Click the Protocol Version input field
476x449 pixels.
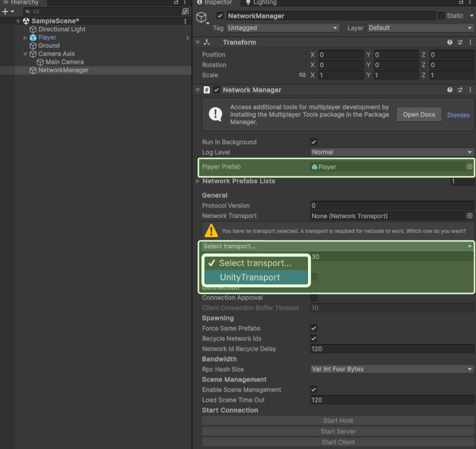(392, 205)
